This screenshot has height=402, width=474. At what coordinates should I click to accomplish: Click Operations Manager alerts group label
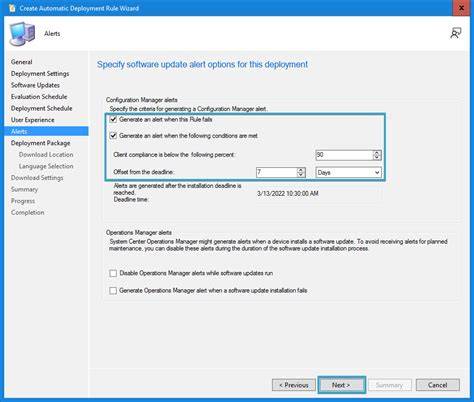[x=139, y=232]
